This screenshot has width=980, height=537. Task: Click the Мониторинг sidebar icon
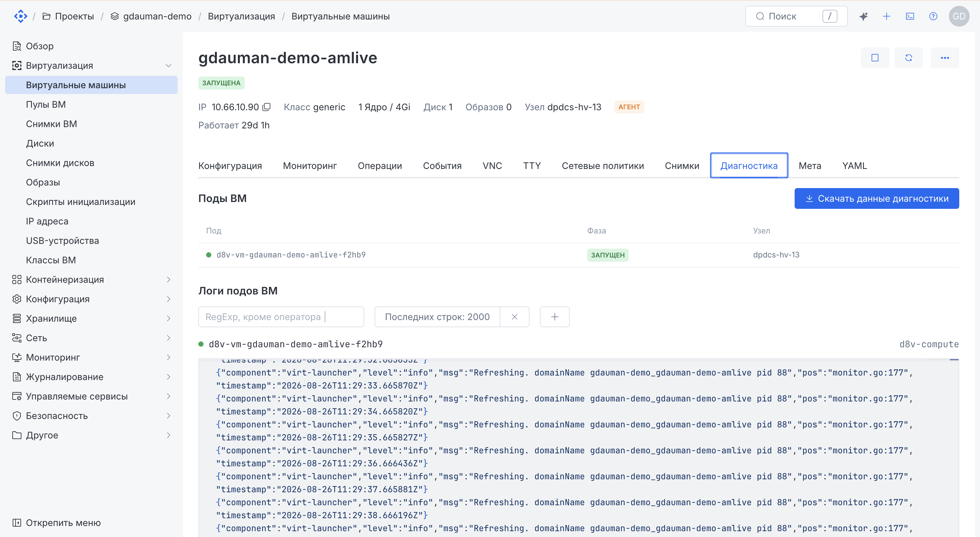pyautogui.click(x=16, y=357)
